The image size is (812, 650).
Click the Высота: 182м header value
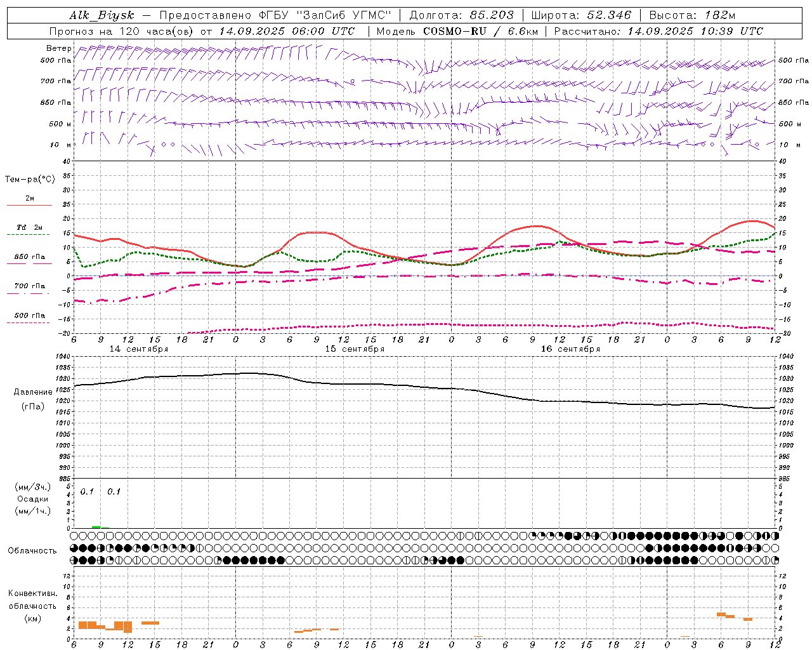pyautogui.click(x=692, y=15)
